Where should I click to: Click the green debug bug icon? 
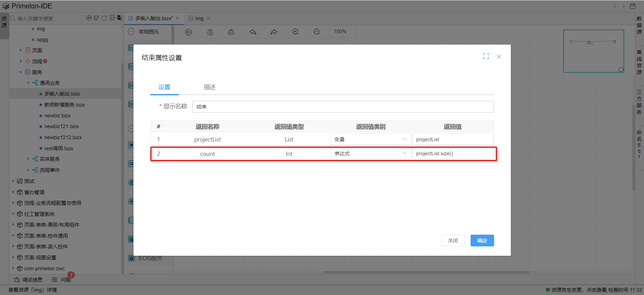click(210, 32)
